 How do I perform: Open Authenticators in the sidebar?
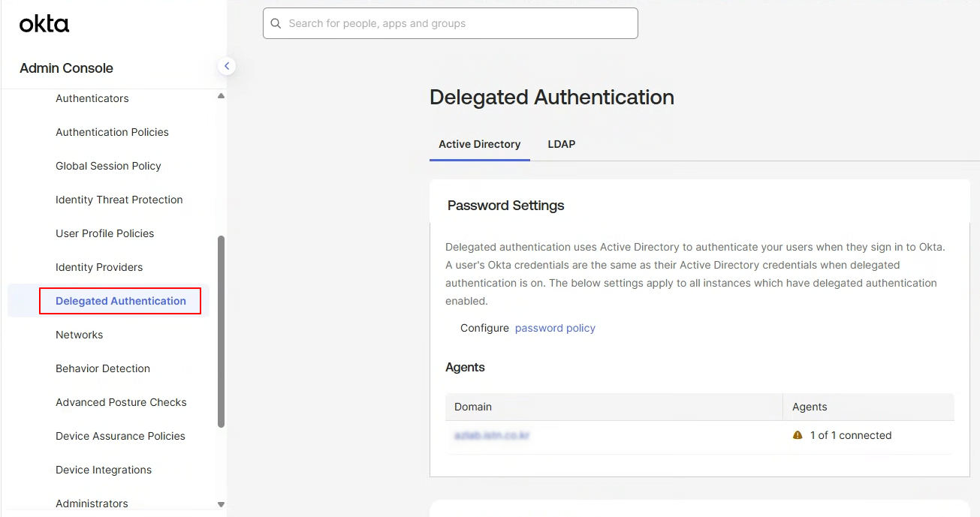tap(92, 98)
